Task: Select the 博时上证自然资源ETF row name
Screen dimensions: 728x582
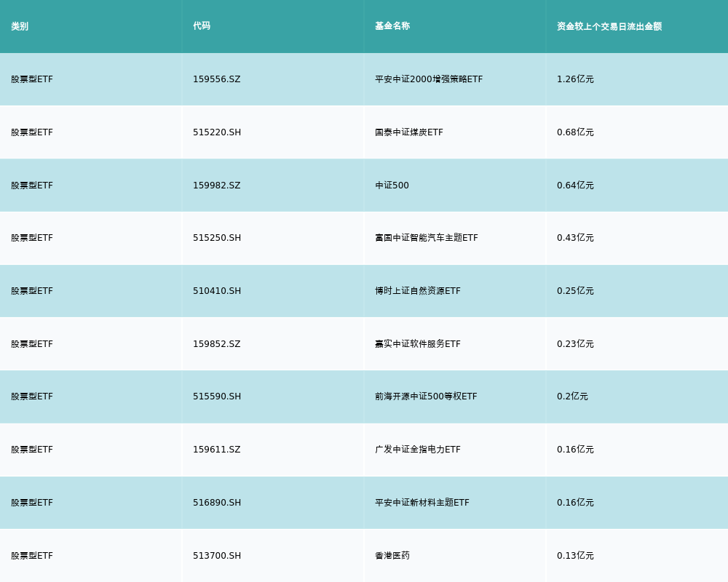Action: [418, 291]
